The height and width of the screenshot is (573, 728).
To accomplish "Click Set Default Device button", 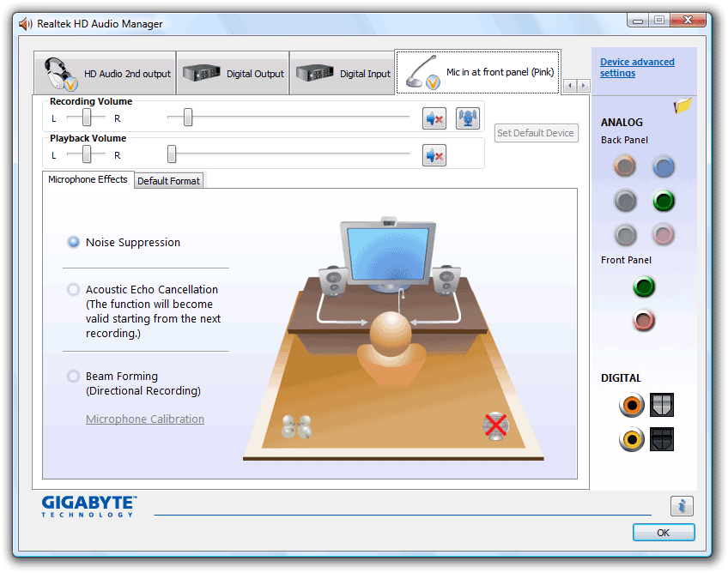I will pyautogui.click(x=536, y=133).
